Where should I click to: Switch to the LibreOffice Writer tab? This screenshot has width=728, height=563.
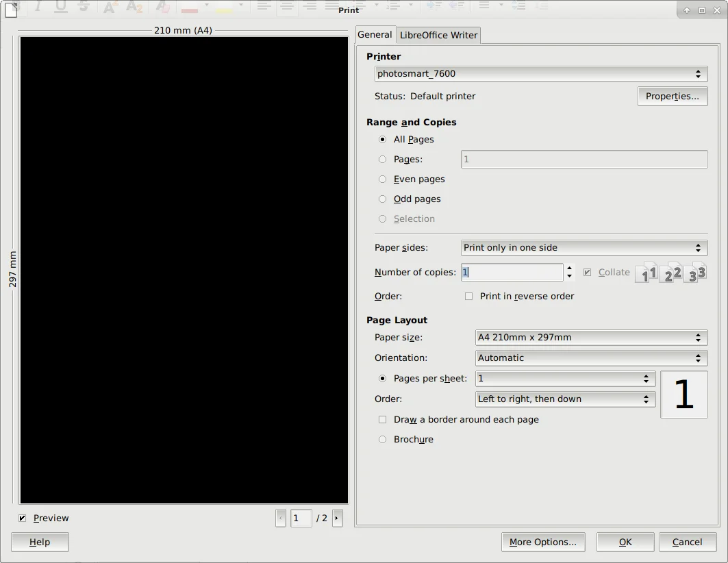click(438, 36)
